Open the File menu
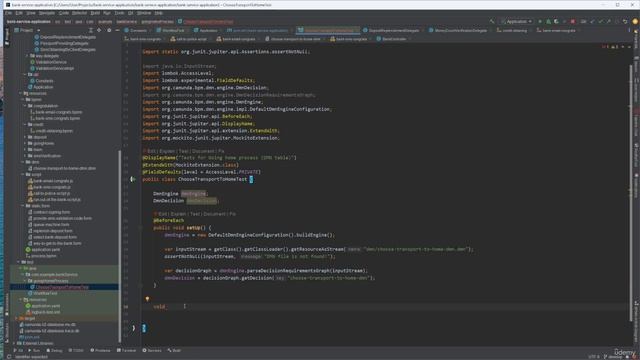Image resolution: width=640 pixels, height=360 pixels. [x=9, y=13]
